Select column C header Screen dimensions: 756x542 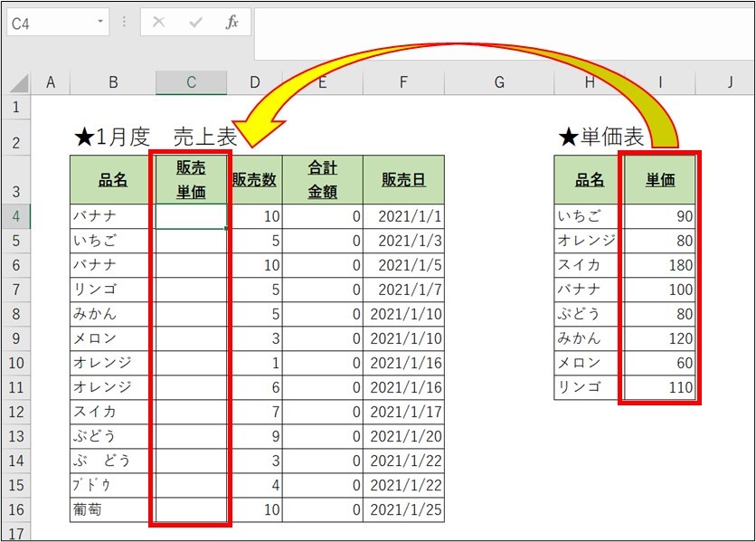pos(191,82)
